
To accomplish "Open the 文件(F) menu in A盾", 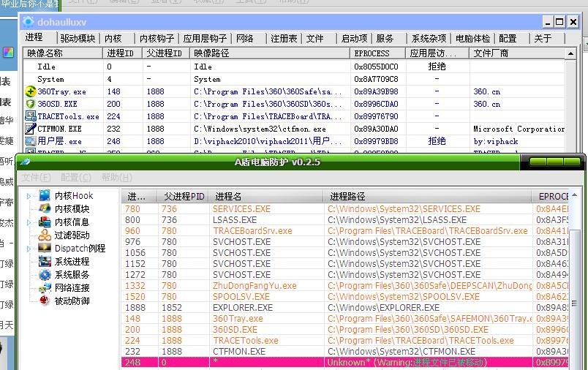I will click(x=36, y=177).
